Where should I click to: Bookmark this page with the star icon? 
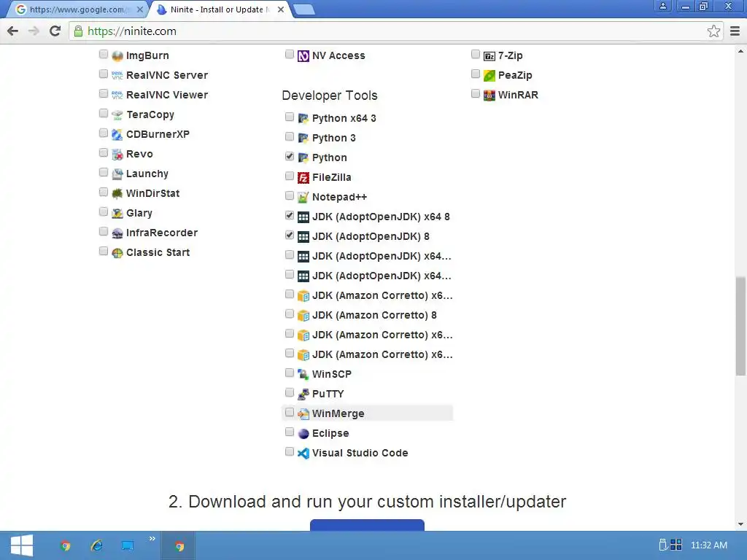713,31
